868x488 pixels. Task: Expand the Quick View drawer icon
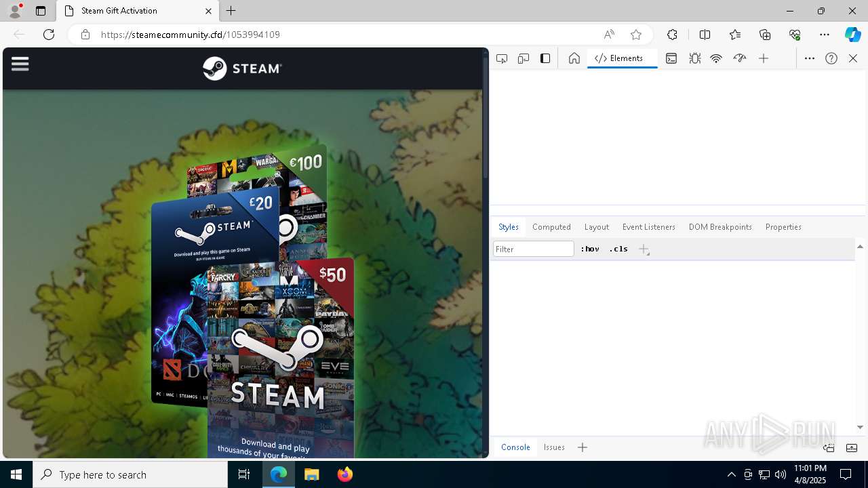pos(852,448)
